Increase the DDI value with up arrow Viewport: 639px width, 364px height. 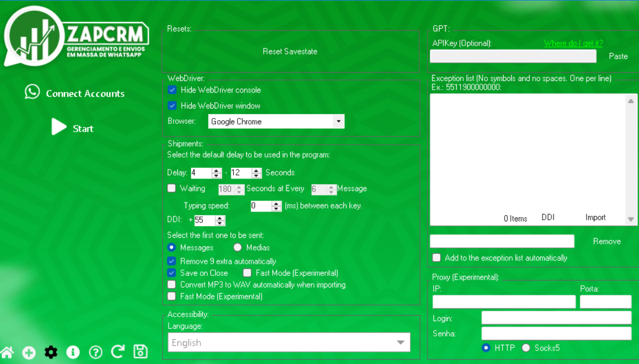(x=220, y=218)
